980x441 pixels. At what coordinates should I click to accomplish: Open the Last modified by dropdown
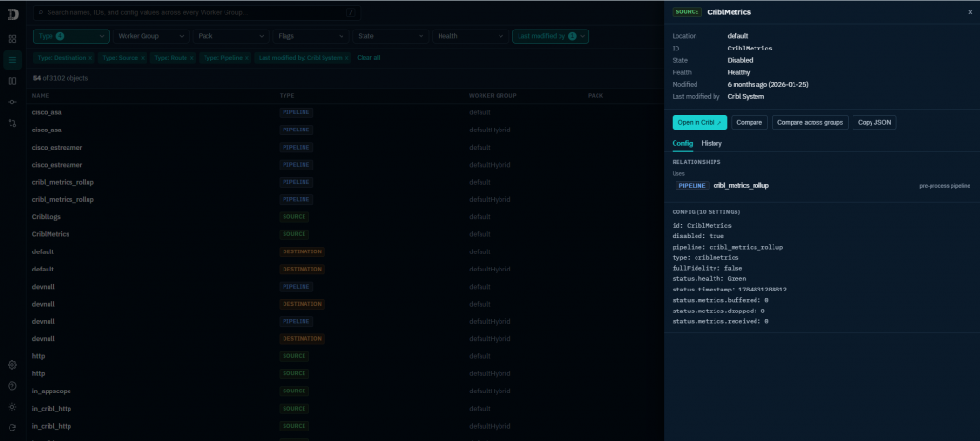pos(550,36)
